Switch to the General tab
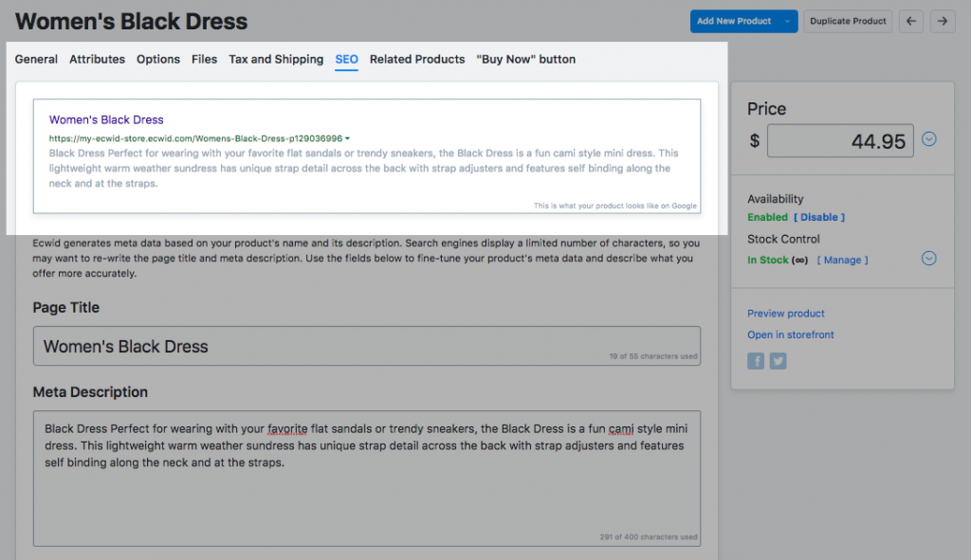This screenshot has height=560, width=971. [36, 60]
